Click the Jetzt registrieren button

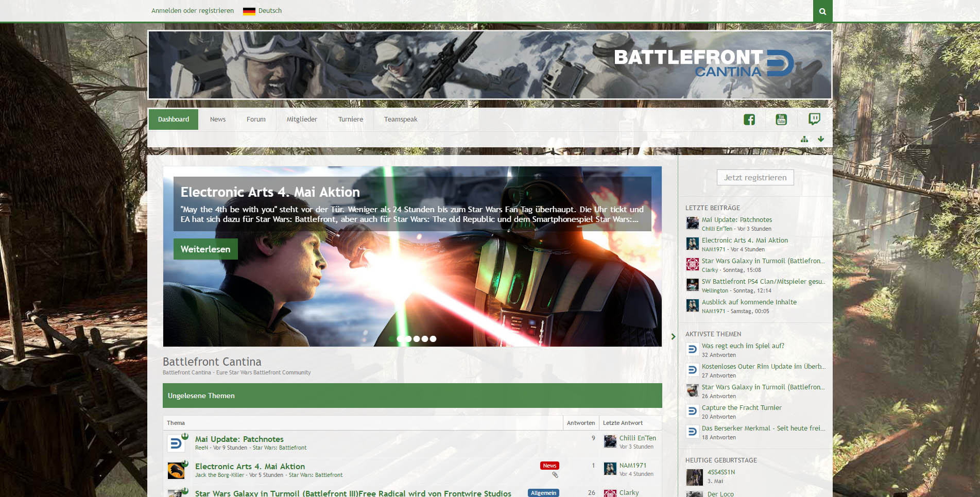pyautogui.click(x=755, y=178)
